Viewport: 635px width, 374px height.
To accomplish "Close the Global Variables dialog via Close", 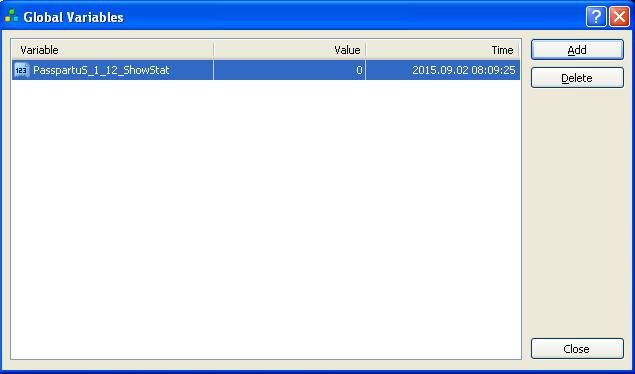I will tap(577, 348).
